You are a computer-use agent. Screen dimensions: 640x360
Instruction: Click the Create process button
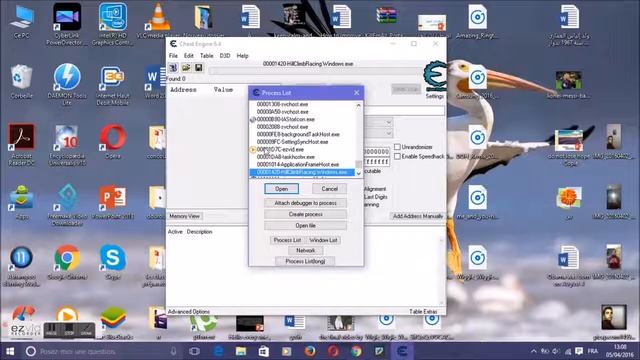305,214
